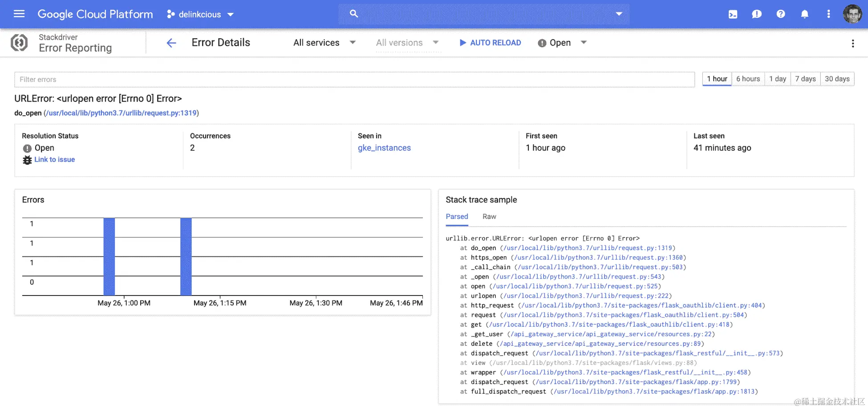Image resolution: width=868 pixels, height=409 pixels.
Task: Open the Open resolution status dropdown
Action: click(x=562, y=43)
